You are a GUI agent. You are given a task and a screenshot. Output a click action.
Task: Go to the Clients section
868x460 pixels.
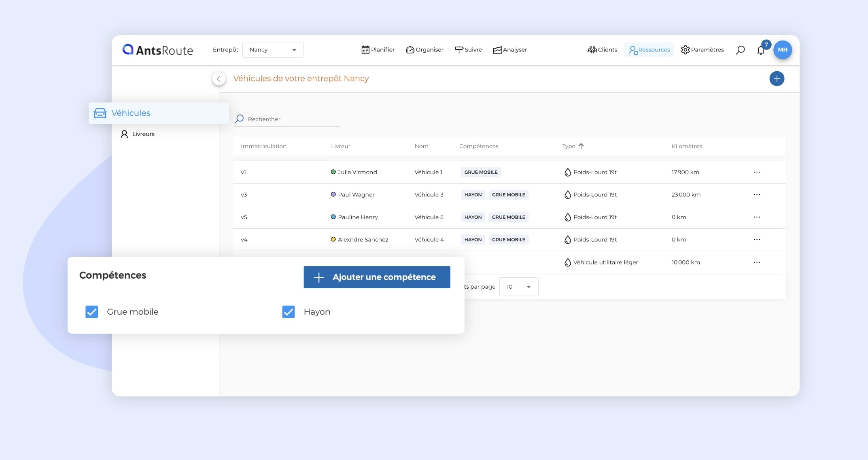[602, 50]
